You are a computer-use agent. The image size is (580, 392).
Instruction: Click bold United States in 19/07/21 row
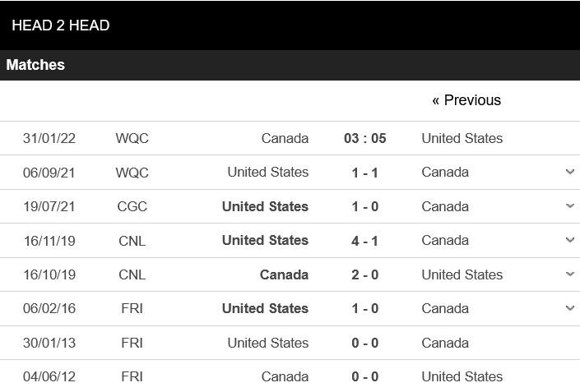point(265,206)
